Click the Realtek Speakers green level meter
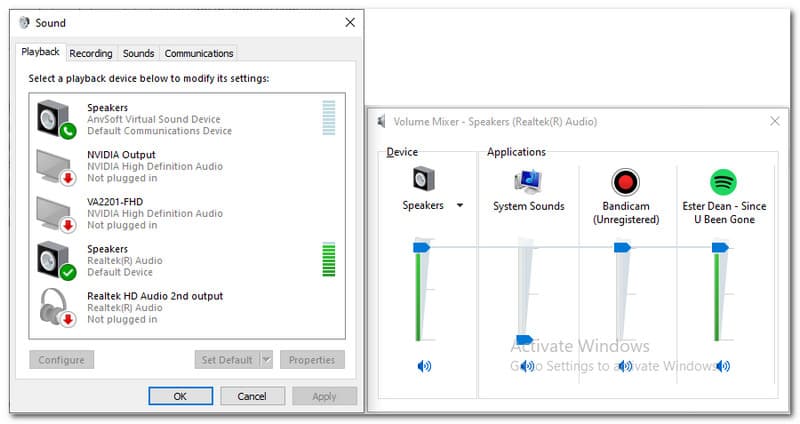 (x=329, y=259)
